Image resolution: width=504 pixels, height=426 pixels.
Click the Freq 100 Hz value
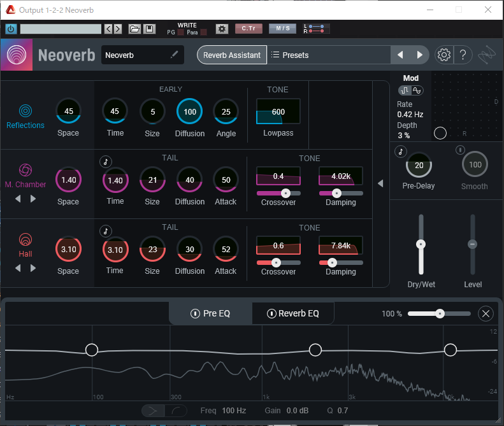[x=234, y=411]
